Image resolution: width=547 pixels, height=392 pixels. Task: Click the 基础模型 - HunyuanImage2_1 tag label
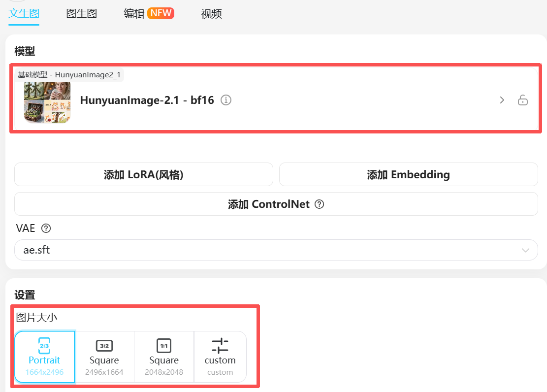coord(69,75)
